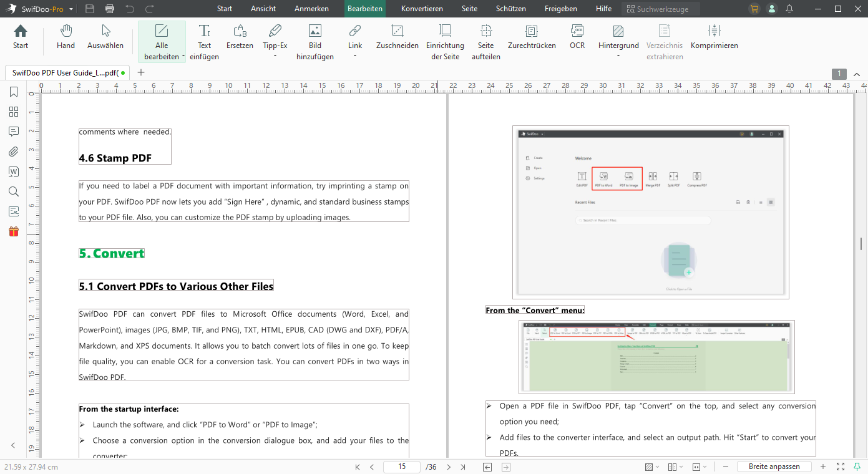This screenshot has height=474, width=868.
Task: Toggle the green pin icon in status bar
Action: [x=857, y=467]
